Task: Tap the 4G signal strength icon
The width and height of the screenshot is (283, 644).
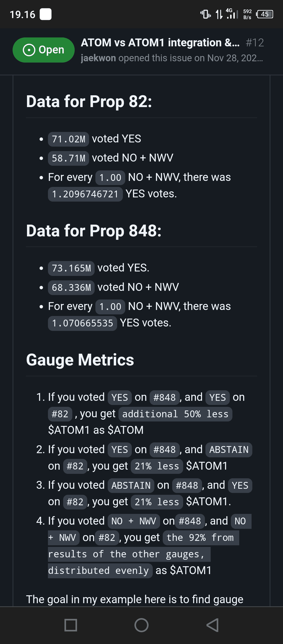Action: click(232, 14)
